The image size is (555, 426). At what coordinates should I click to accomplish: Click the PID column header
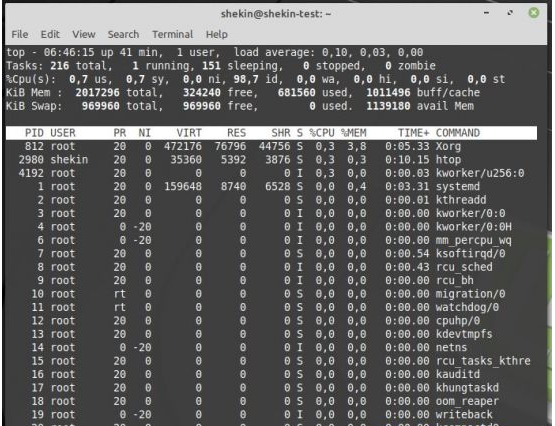(x=34, y=133)
